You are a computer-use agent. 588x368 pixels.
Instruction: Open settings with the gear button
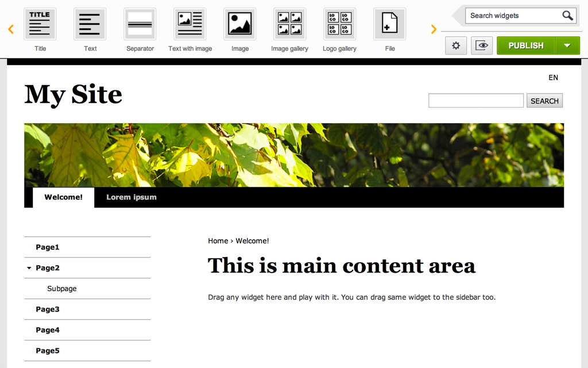tap(456, 45)
